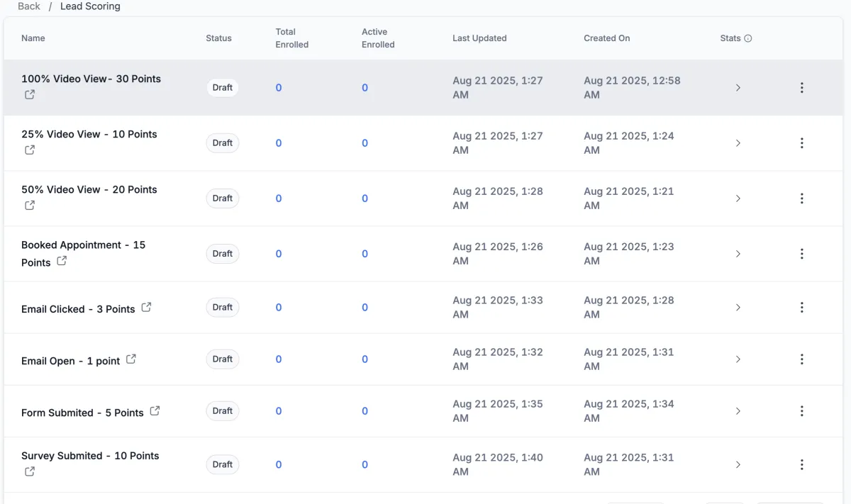Open external link icon for Form Submited
Viewport: 851px width, 504px height.
(x=155, y=411)
